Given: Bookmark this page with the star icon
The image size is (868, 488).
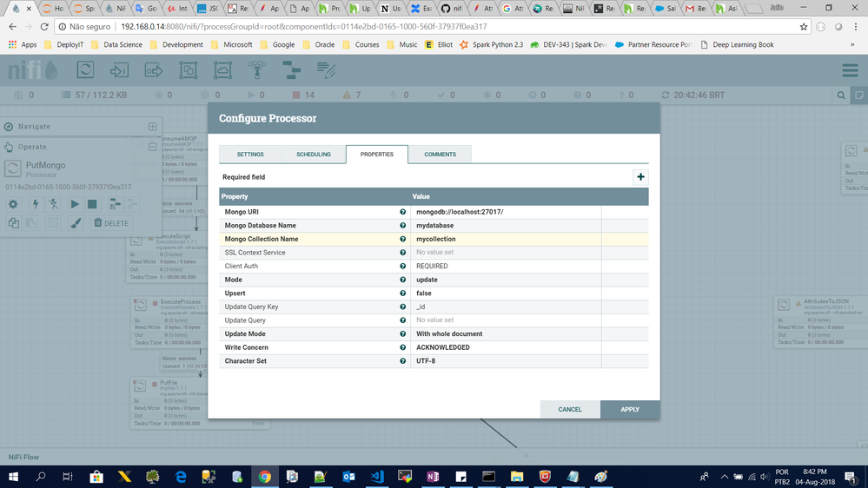Looking at the screenshot, I should pos(803,27).
